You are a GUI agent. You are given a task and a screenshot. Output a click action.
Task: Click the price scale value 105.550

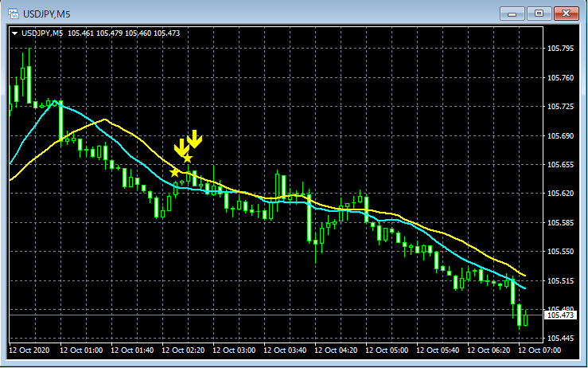click(x=561, y=252)
